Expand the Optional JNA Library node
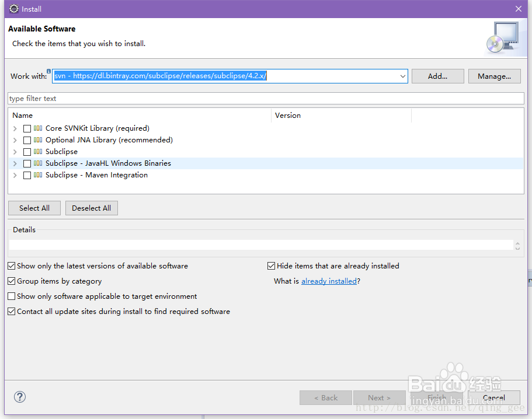532x419 pixels. coord(15,140)
